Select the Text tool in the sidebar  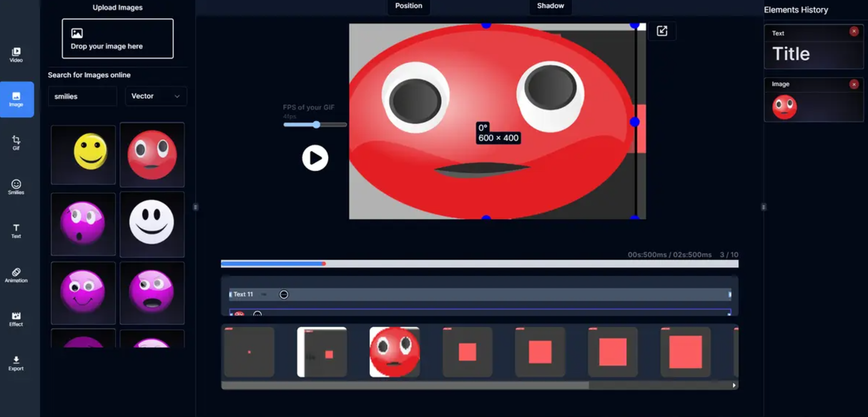point(16,230)
